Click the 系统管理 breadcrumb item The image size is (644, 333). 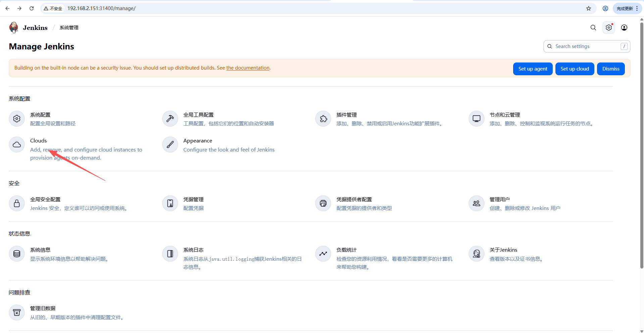69,28
